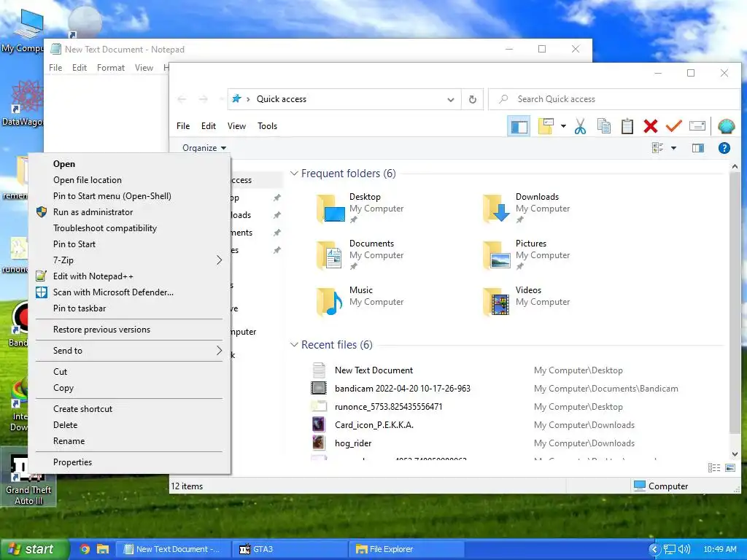Open Classic Explorer settings shell icon
Image resolution: width=747 pixels, height=560 pixels.
[726, 126]
